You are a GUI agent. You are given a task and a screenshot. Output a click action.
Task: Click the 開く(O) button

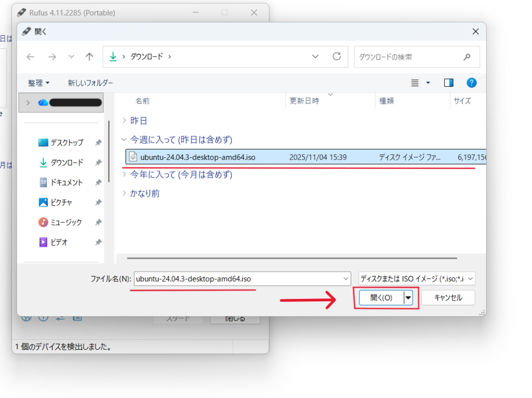(x=381, y=298)
